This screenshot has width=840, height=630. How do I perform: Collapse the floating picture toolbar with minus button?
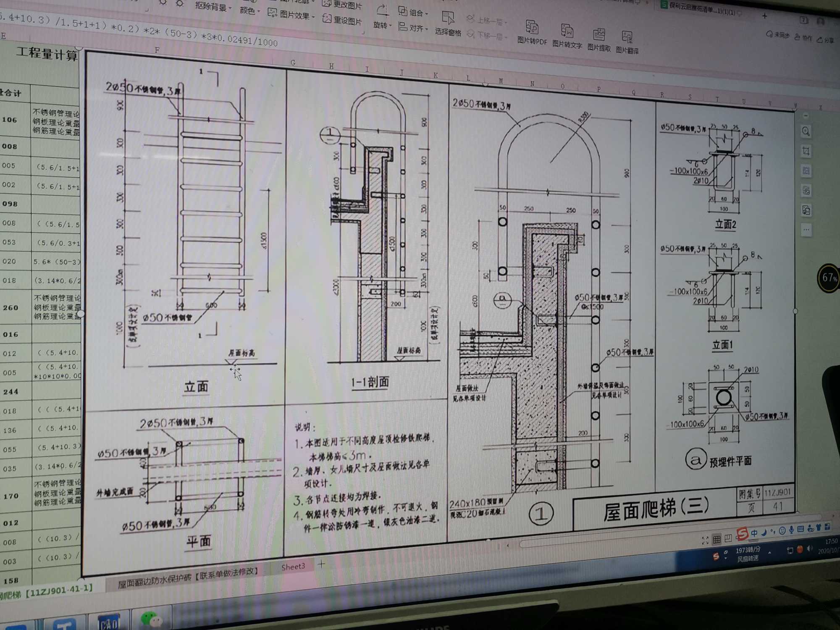pos(805,115)
